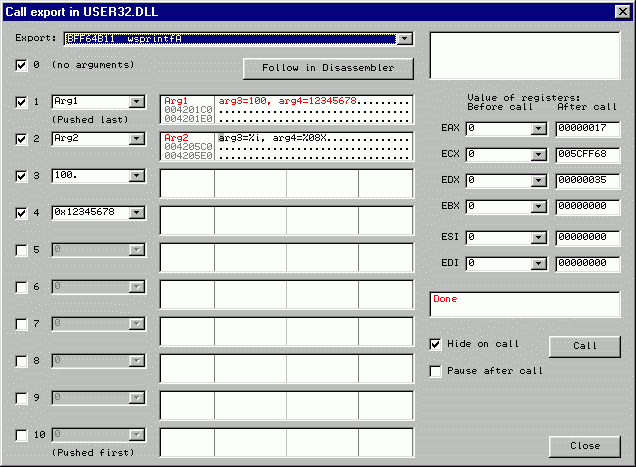This screenshot has width=636, height=467.
Task: Click the Done status message box
Action: coord(525,304)
